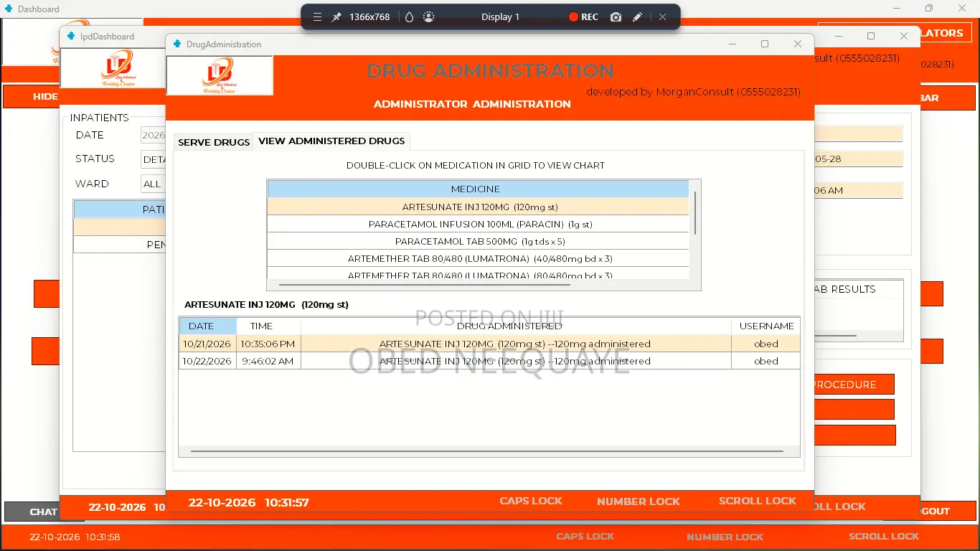Click the blur droplet icon in recorder bar
Screen dimensions: 980x551
(409, 17)
